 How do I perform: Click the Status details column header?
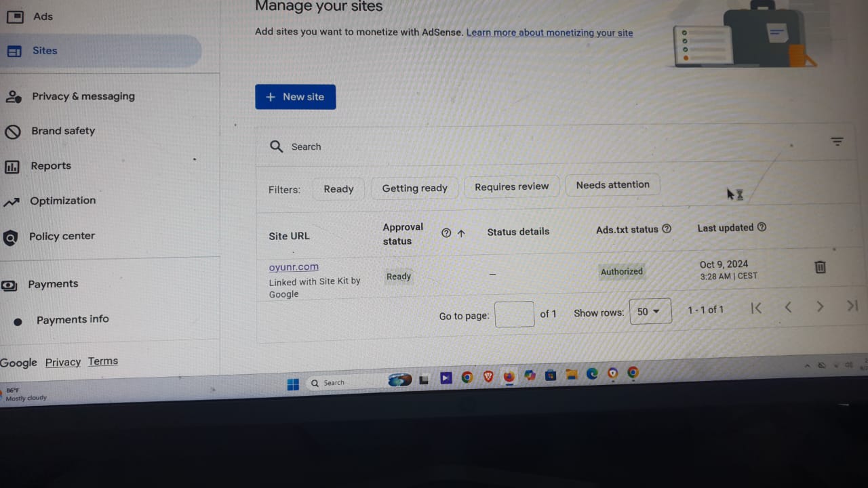518,232
